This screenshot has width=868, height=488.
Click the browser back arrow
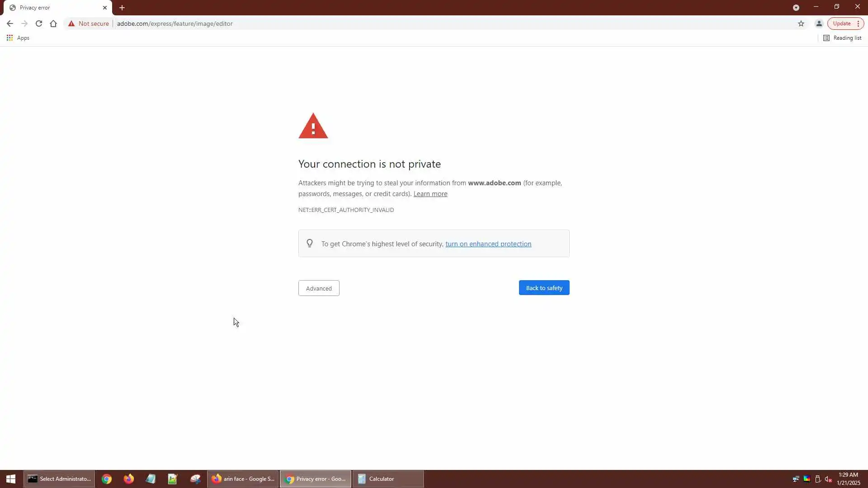pos(10,23)
